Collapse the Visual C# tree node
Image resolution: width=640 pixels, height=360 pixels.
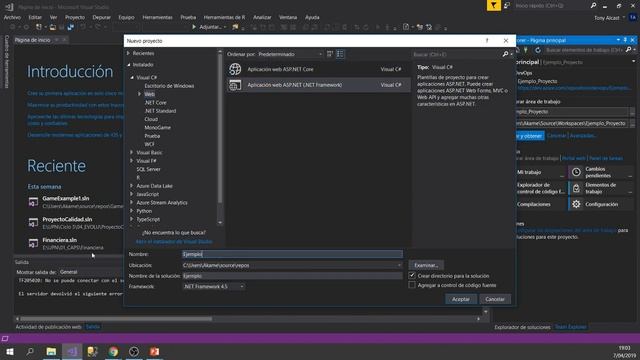pyautogui.click(x=132, y=77)
